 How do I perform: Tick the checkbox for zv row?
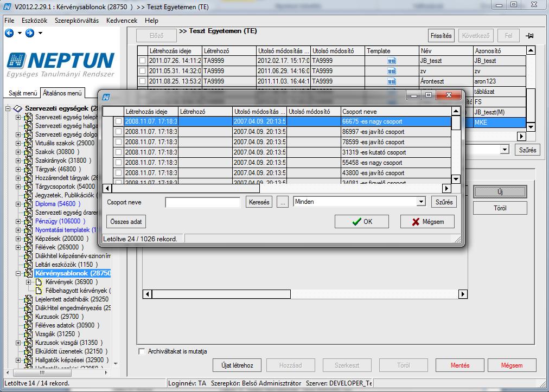pyautogui.click(x=142, y=70)
